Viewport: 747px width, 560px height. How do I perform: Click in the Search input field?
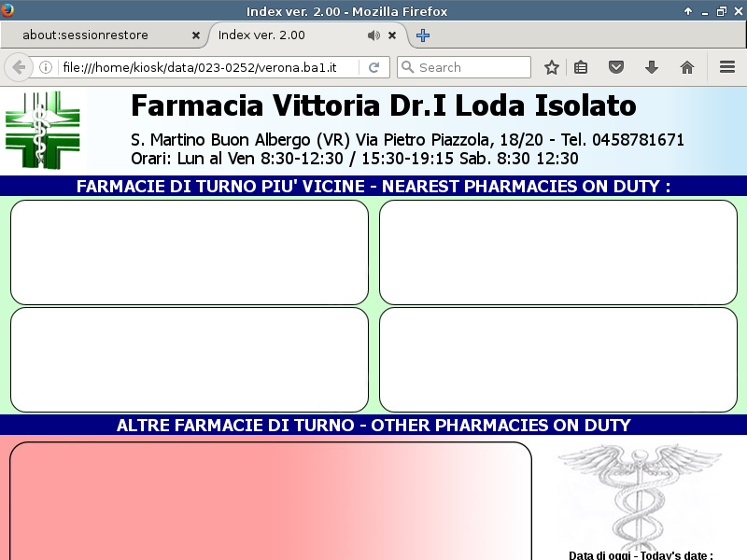pos(472,67)
